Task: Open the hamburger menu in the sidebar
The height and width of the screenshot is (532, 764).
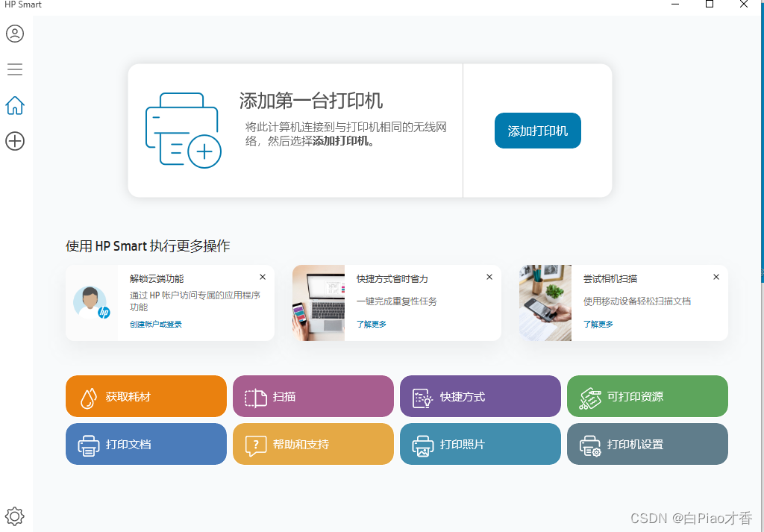Action: click(14, 69)
